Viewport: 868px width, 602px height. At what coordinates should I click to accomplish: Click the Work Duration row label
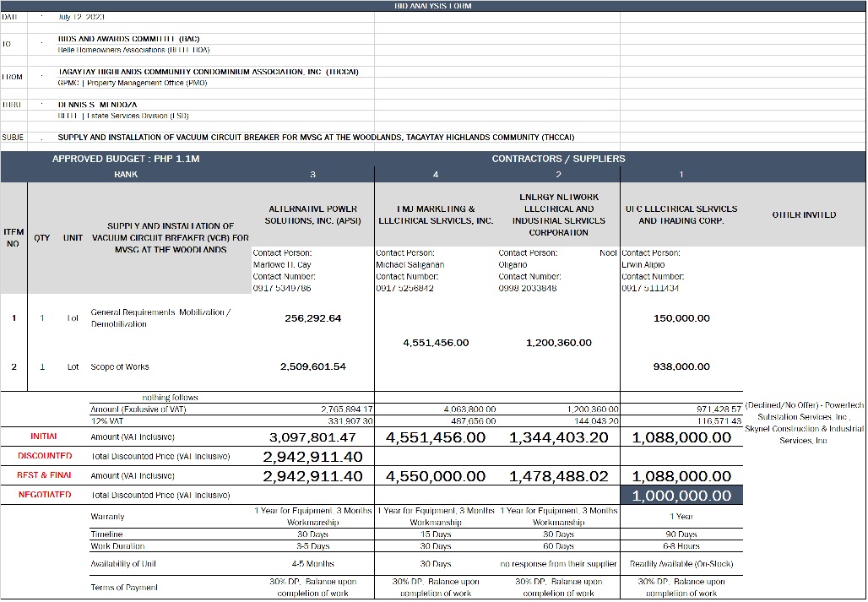[117, 546]
